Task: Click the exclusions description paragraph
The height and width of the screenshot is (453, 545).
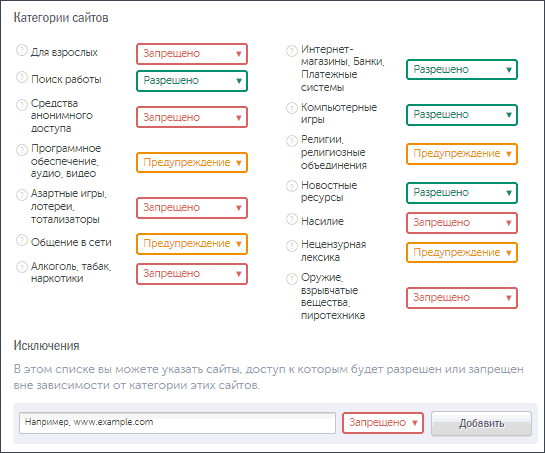Action: click(268, 377)
